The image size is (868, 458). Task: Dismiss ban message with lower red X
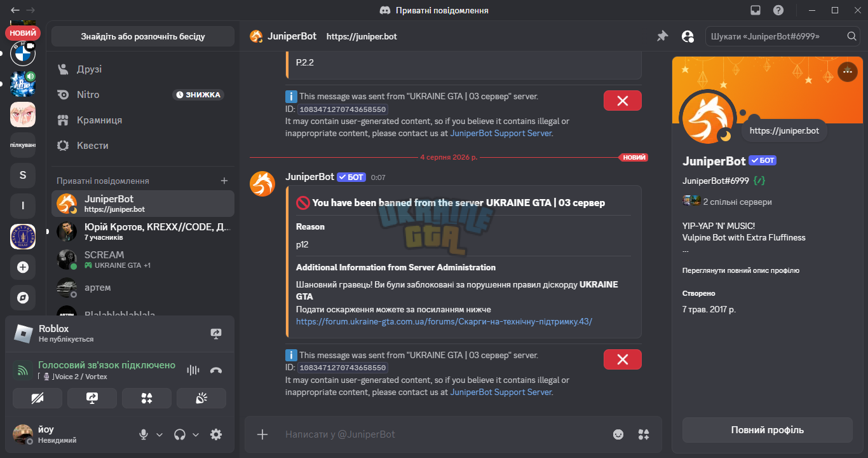pyautogui.click(x=623, y=359)
